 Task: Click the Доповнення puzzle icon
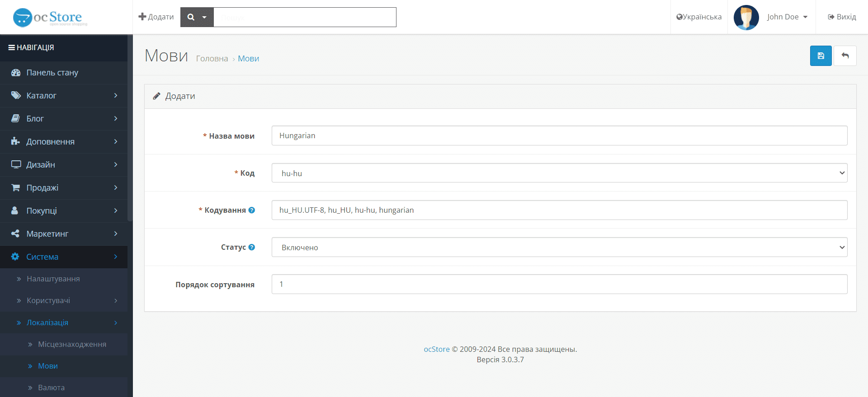15,141
